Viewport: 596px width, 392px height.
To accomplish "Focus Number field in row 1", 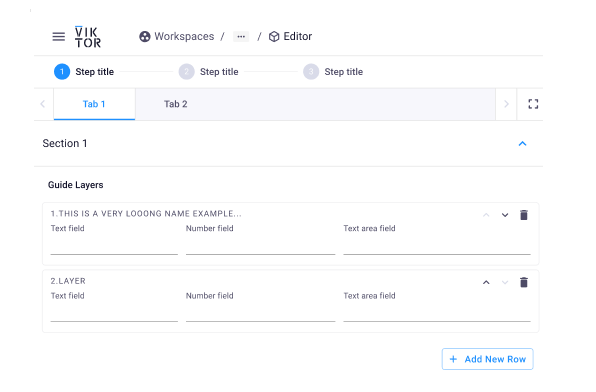I will (260, 246).
